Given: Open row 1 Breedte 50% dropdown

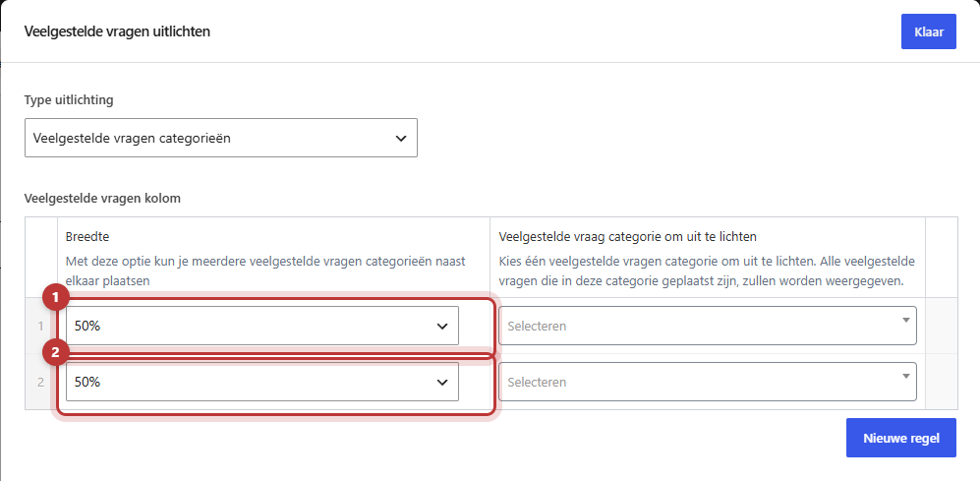Looking at the screenshot, I should [261, 326].
